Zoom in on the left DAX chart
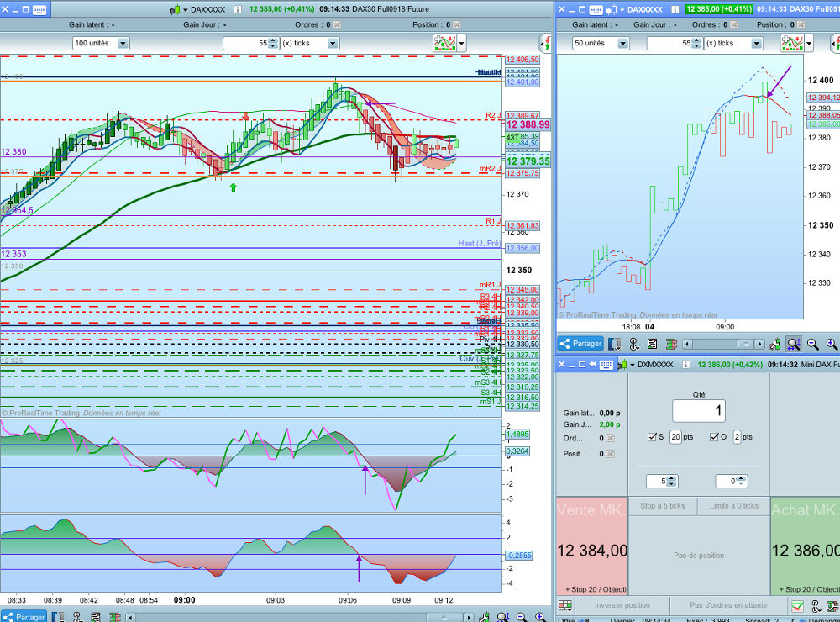Viewport: 840px width, 622px height. (x=540, y=617)
